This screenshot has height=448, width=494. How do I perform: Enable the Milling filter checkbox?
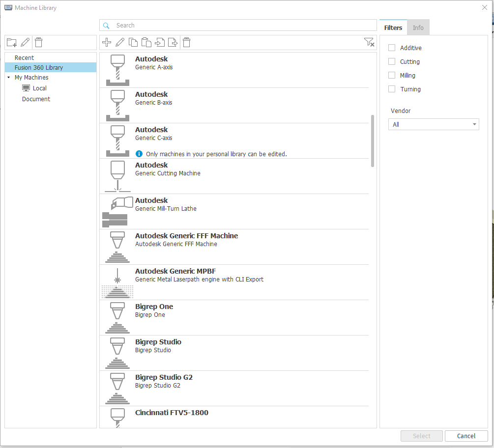(x=392, y=75)
